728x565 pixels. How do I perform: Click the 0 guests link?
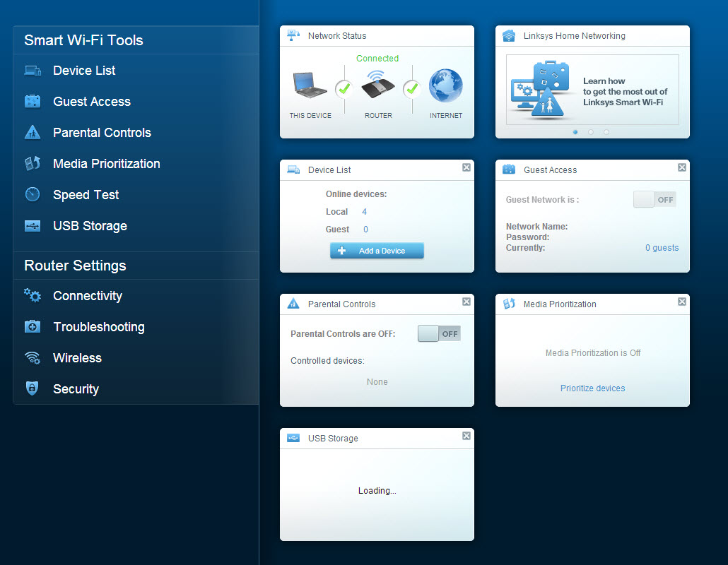coord(662,248)
